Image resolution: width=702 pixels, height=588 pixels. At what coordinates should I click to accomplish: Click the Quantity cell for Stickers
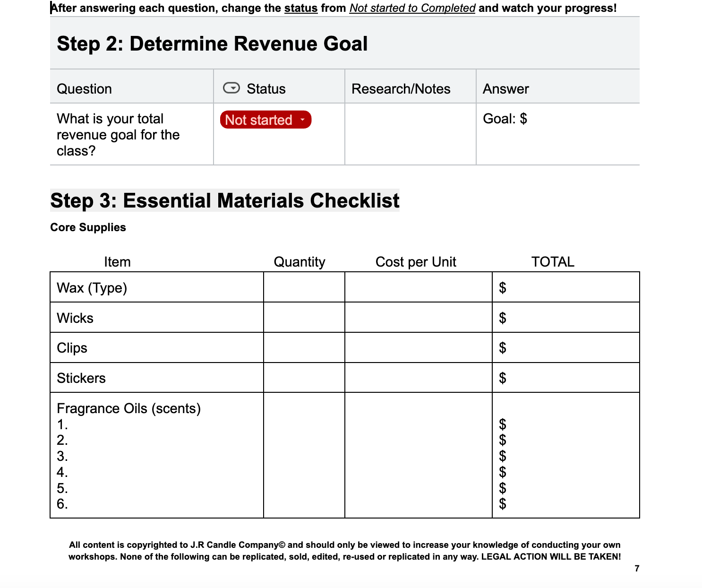point(304,378)
